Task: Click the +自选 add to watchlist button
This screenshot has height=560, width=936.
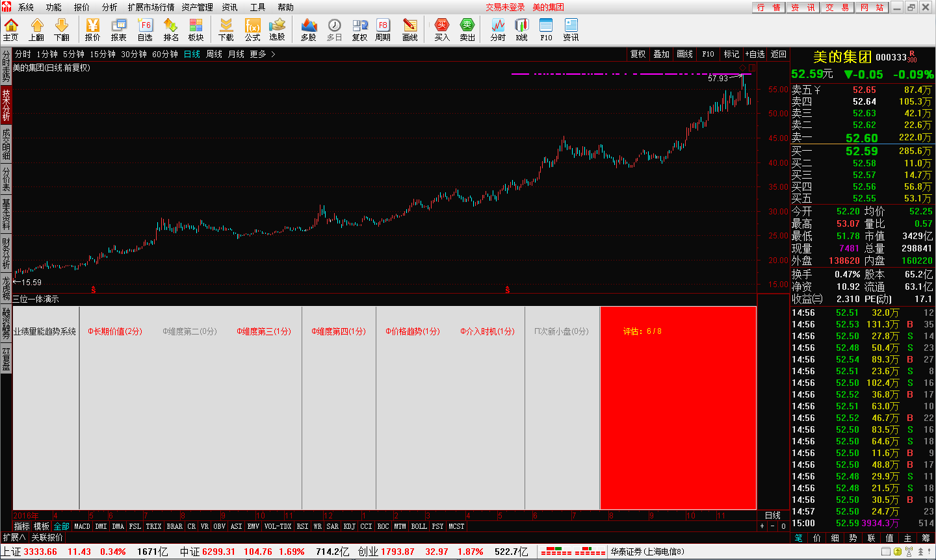Action: click(x=755, y=55)
